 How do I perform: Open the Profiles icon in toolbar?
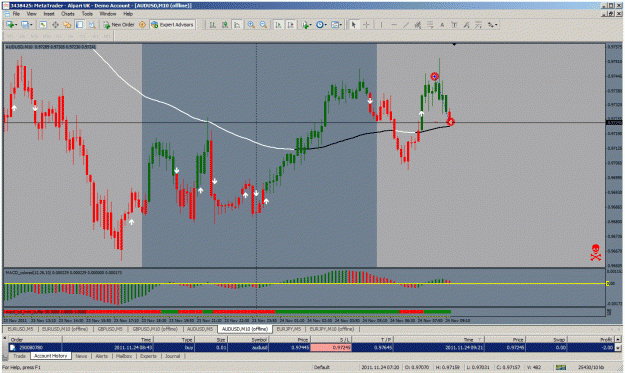click(26, 25)
